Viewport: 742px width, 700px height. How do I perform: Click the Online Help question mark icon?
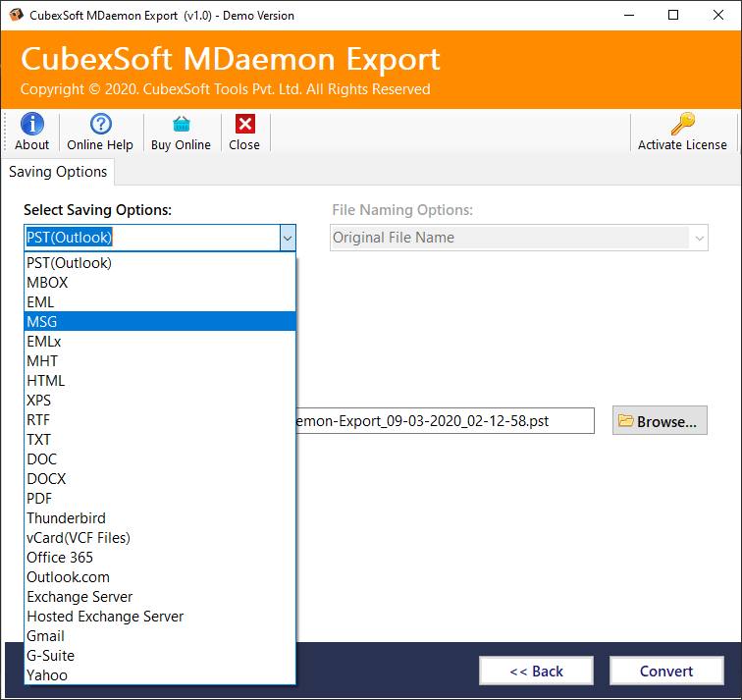[x=100, y=124]
